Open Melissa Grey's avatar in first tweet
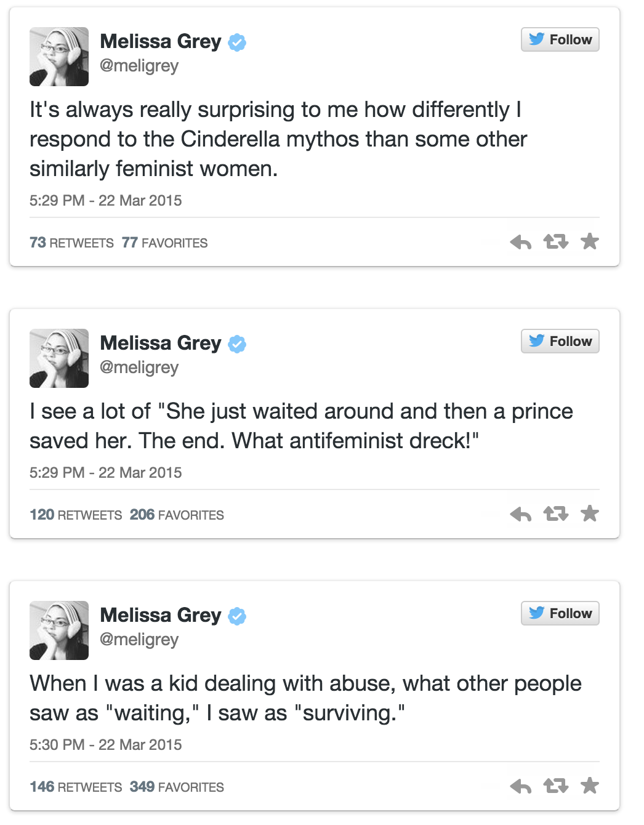Screen dimensions: 644x825 click(x=59, y=57)
